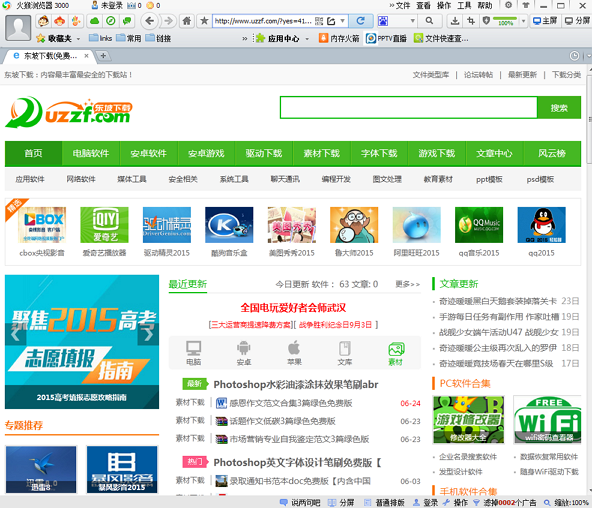Screen dimensions: 592x508
Task: Open the 内存火箭 bookmark
Action: [339, 38]
